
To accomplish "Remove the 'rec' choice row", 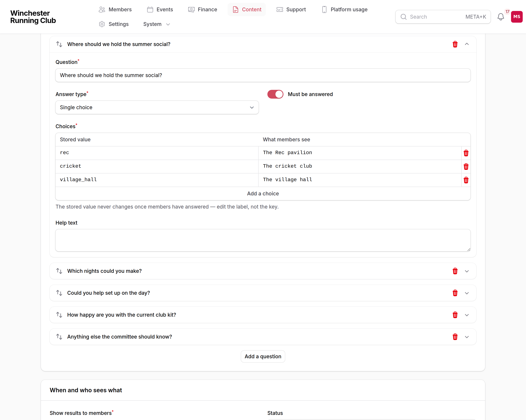I will (x=466, y=153).
